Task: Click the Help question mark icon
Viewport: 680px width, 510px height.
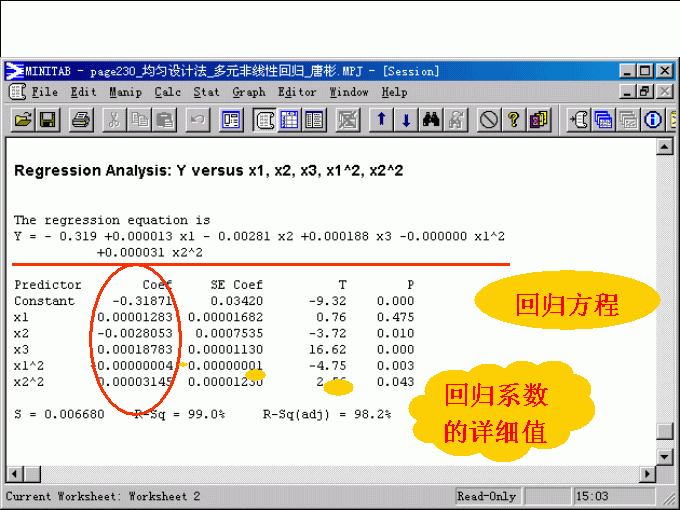Action: coord(514,120)
